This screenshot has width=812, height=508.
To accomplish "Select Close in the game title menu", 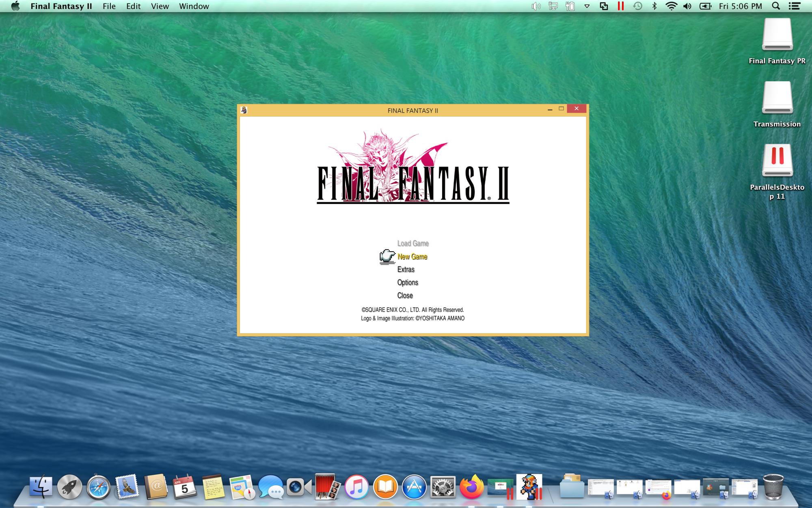I will (x=405, y=295).
